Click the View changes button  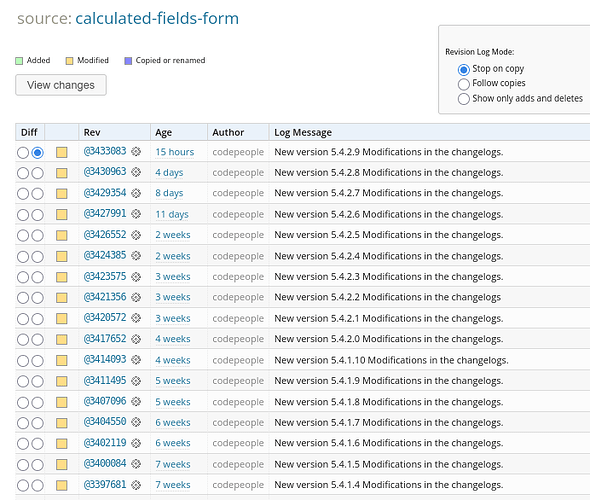tap(61, 85)
